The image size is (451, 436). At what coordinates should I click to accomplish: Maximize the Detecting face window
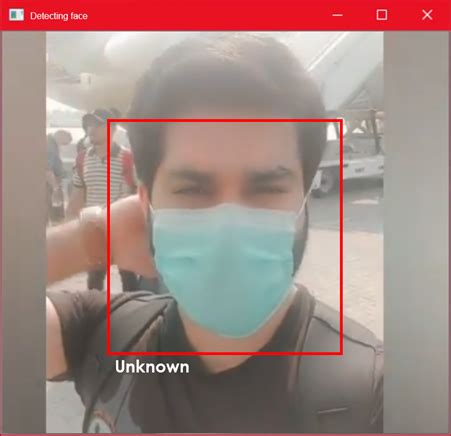pyautogui.click(x=382, y=15)
